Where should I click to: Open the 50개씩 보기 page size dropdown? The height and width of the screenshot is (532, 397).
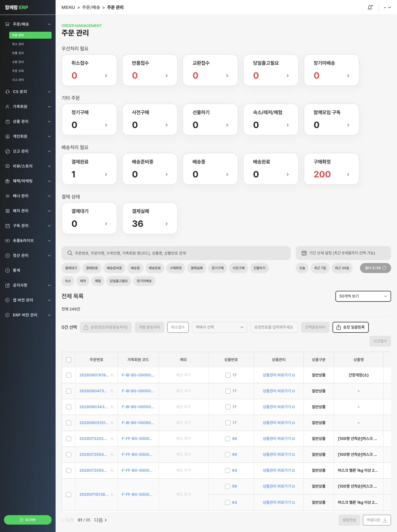click(x=363, y=296)
